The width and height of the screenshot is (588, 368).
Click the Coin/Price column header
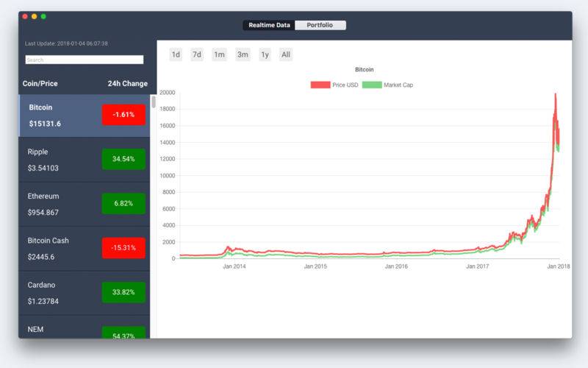[x=40, y=84]
